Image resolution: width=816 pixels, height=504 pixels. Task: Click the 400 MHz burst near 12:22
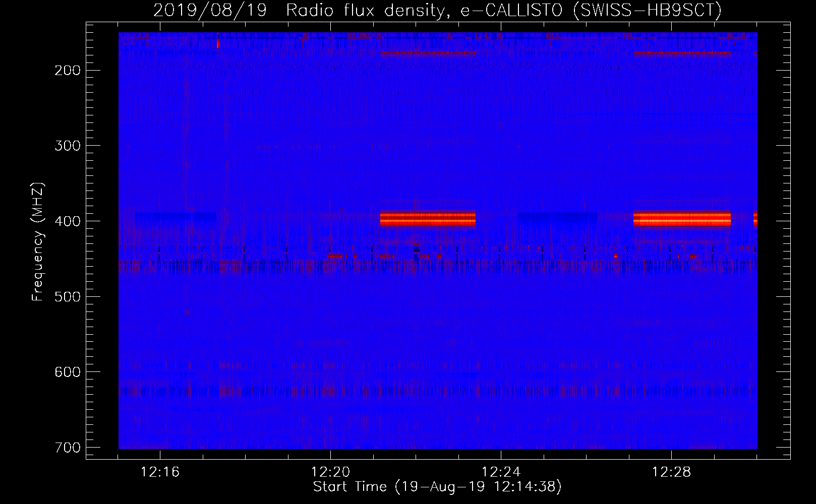[428, 219]
